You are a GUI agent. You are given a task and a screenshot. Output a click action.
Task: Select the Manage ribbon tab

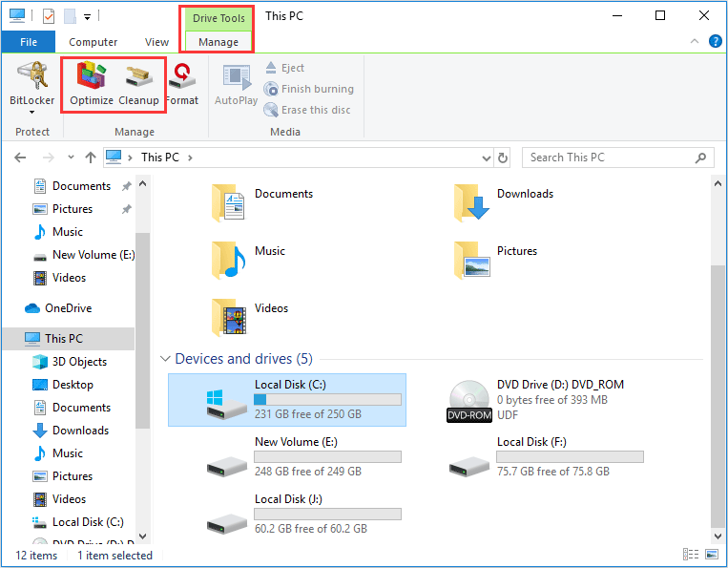click(218, 42)
